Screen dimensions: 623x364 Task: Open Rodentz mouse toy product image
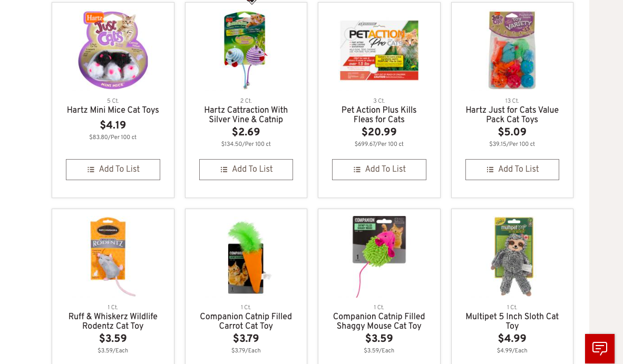pos(113,257)
